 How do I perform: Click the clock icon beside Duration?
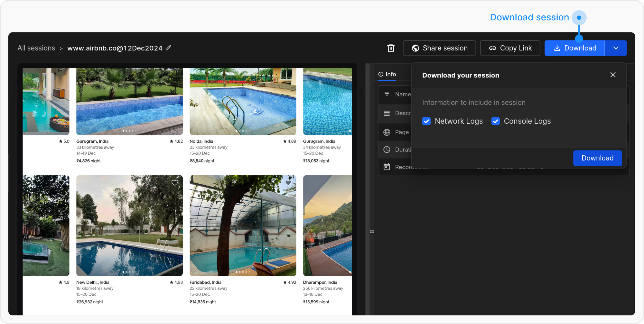[387, 150]
